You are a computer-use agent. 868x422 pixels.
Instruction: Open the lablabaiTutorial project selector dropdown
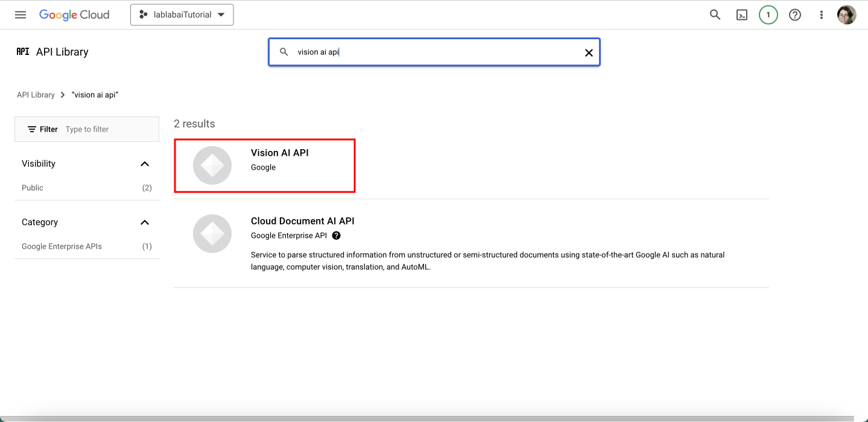(x=182, y=15)
